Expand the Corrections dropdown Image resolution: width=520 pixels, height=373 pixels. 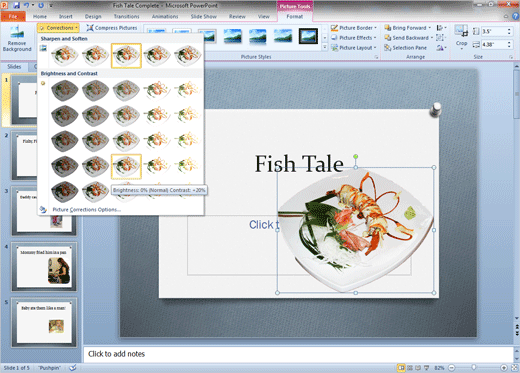(58, 28)
